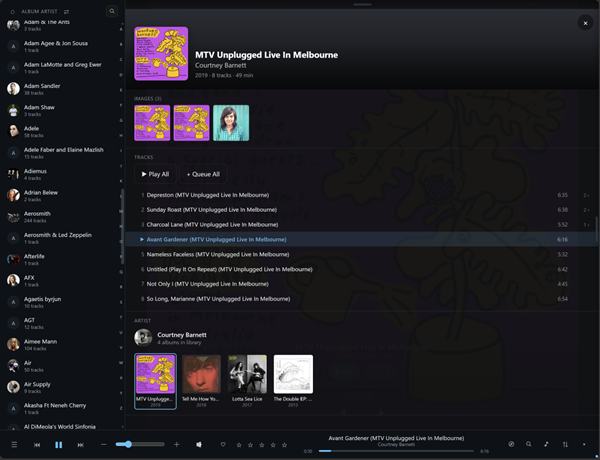Open the sidebar search button
The width and height of the screenshot is (600, 460).
[x=112, y=11]
